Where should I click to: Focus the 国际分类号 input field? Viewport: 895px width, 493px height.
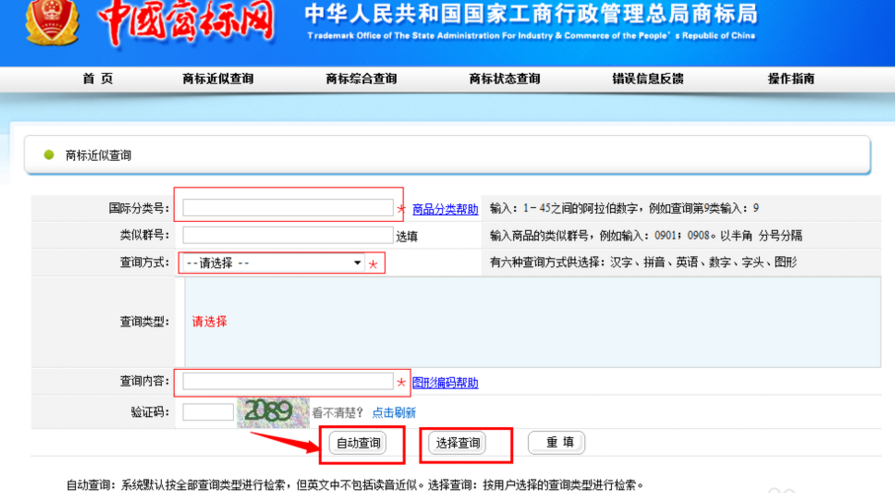(288, 207)
